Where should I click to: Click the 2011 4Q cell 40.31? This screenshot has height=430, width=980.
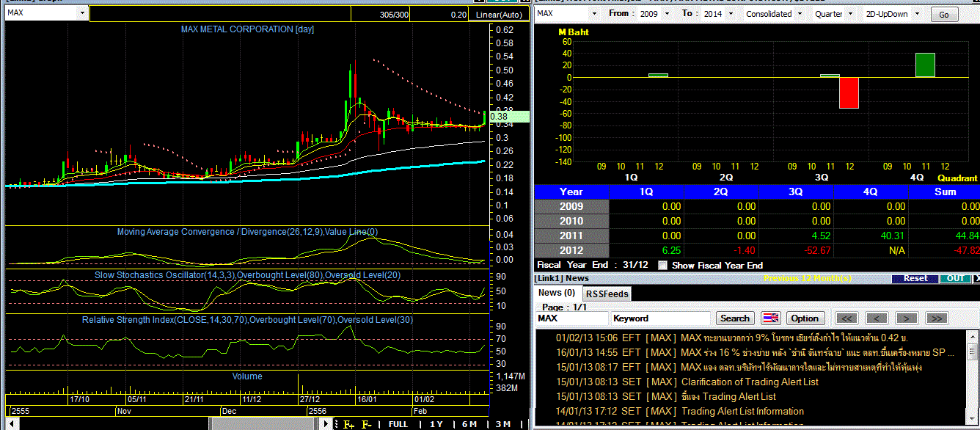pyautogui.click(x=870, y=236)
